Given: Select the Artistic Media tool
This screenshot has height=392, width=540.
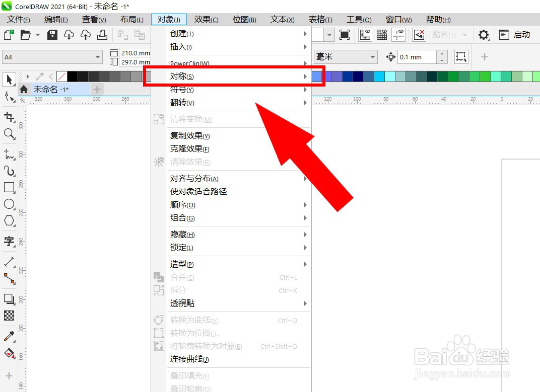Looking at the screenshot, I should (x=9, y=171).
